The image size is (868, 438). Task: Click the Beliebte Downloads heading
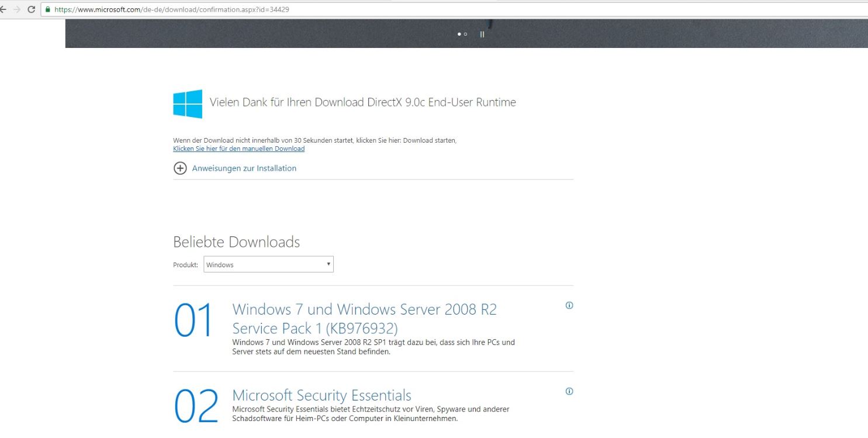pos(236,242)
